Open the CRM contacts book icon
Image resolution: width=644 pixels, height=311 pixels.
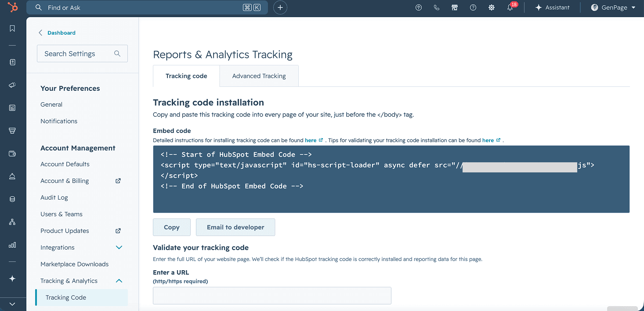point(12,62)
